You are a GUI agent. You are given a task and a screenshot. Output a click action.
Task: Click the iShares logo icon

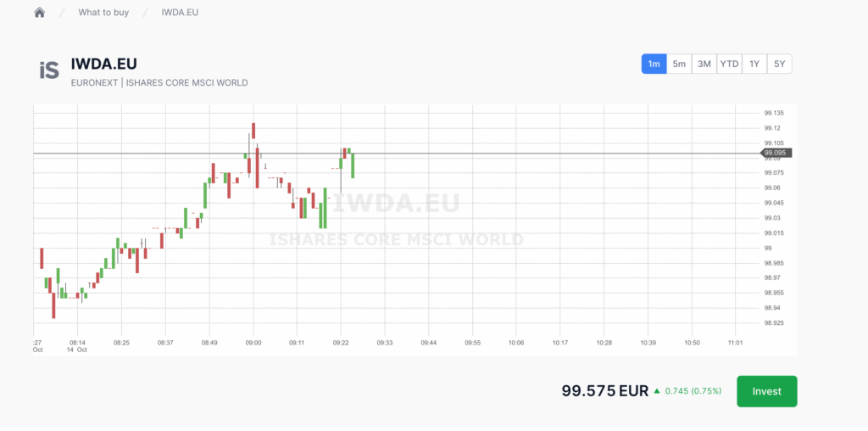49,70
